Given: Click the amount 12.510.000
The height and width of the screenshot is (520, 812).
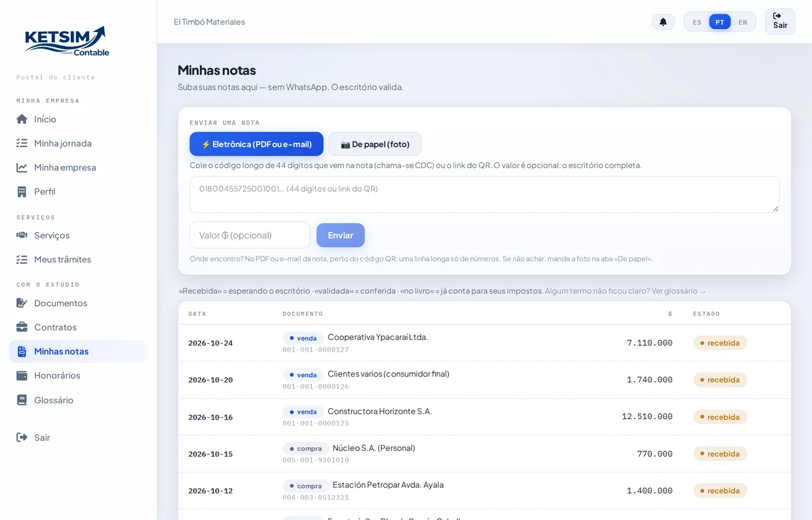Looking at the screenshot, I should [647, 417].
